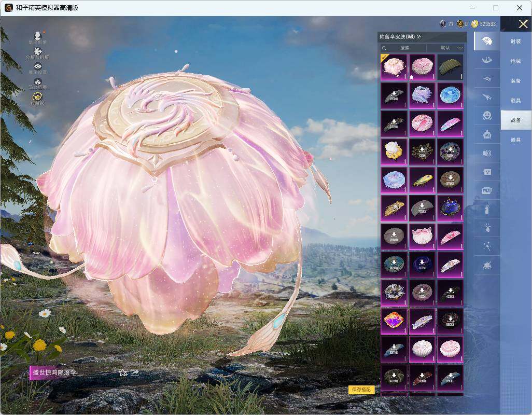This screenshot has width=532, height=415.
Task: Select the orange-purple diamond parachute thumbnail
Action: pyautogui.click(x=394, y=321)
